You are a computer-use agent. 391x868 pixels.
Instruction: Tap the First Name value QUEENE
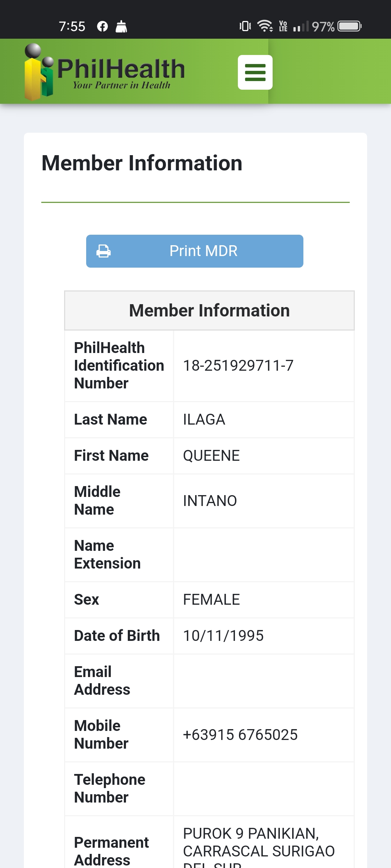point(211,456)
